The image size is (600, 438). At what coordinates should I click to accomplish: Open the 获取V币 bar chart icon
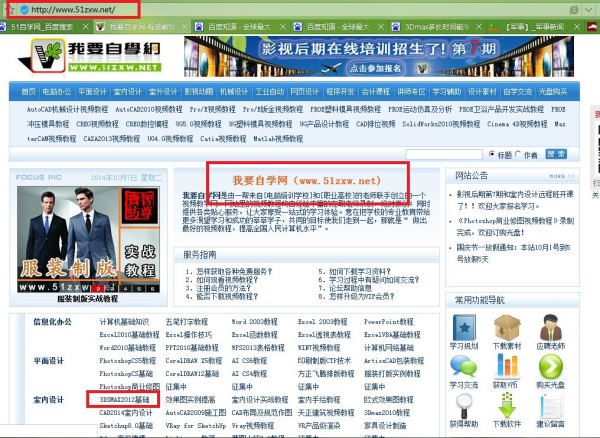click(507, 366)
